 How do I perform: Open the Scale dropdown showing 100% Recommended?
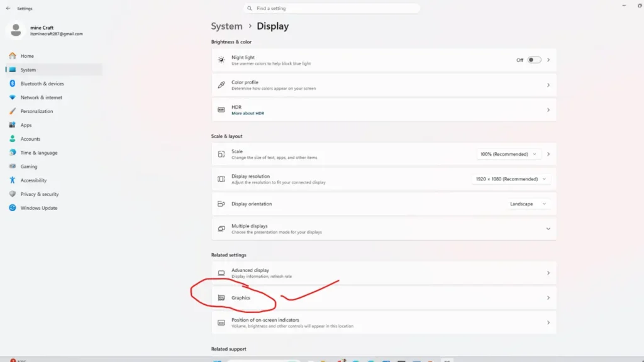(x=508, y=153)
